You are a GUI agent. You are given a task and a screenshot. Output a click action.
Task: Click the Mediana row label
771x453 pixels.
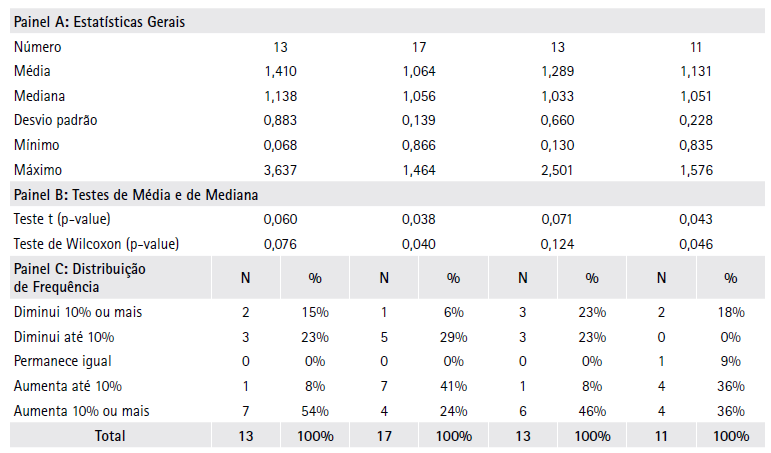(x=40, y=96)
